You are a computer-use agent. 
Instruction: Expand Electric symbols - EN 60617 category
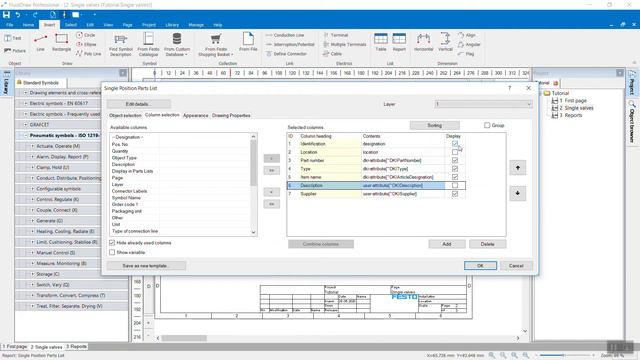click(x=25, y=103)
